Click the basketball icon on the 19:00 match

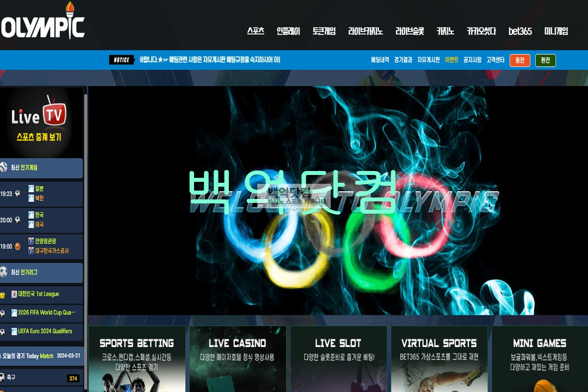18,246
